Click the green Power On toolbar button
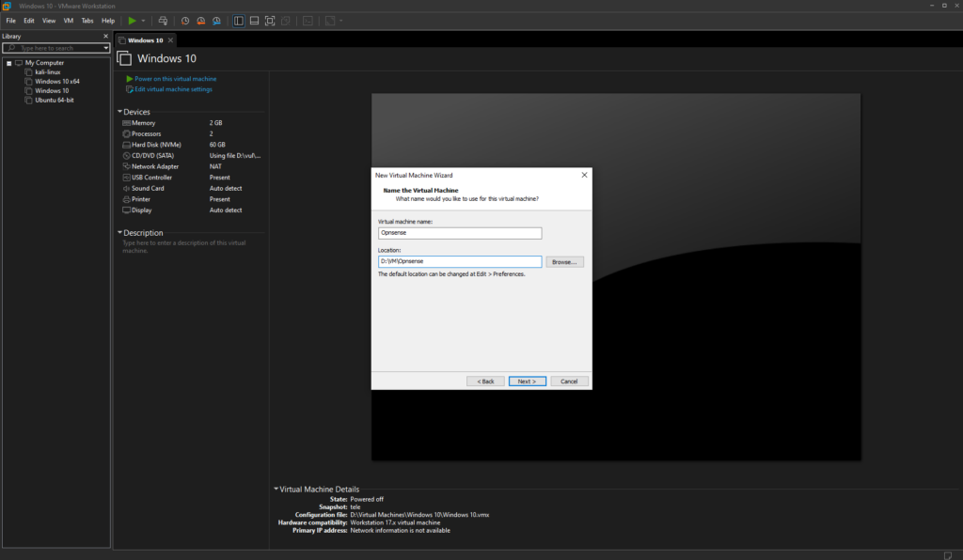The image size is (963, 560). pos(132,21)
